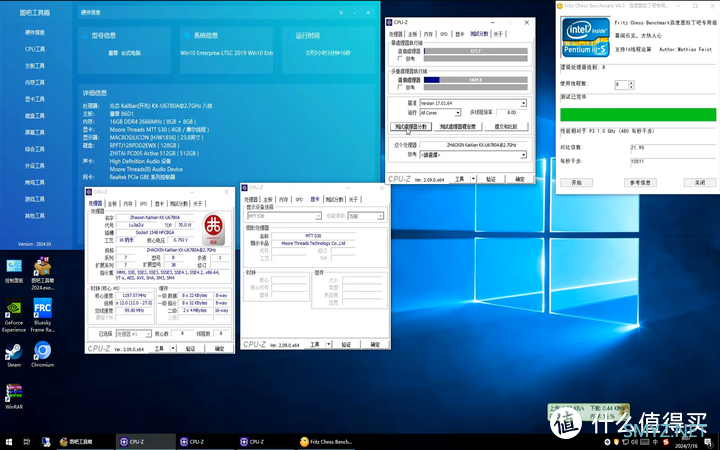720x450 pixels.
Task: Open 外设工具 in the sidebar
Action: coord(35,165)
